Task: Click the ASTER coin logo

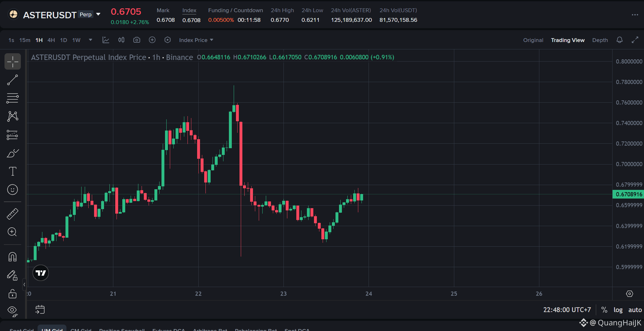Action: coord(13,14)
